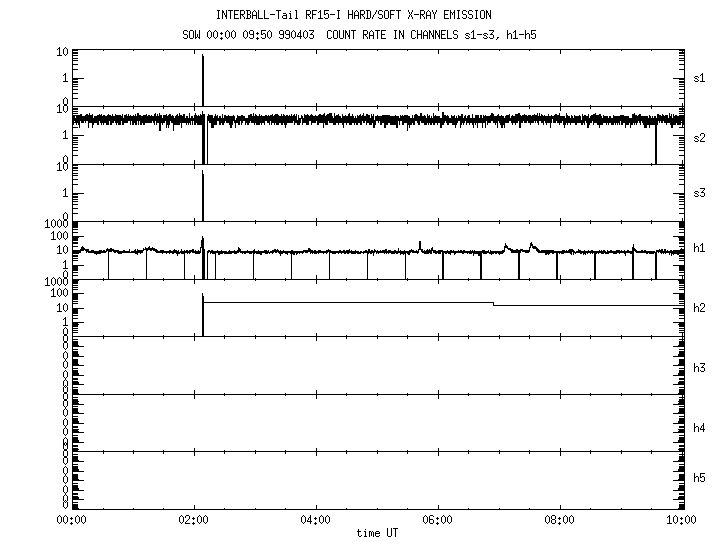The height and width of the screenshot is (550, 720).
Task: Click the 00:00 time axis tick label
Action: pos(71,520)
